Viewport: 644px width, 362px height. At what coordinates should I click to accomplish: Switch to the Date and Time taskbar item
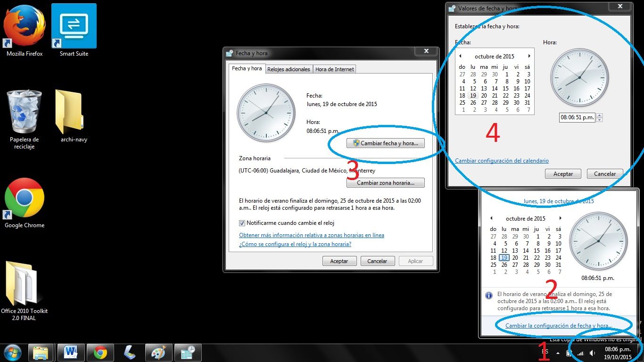click(188, 352)
